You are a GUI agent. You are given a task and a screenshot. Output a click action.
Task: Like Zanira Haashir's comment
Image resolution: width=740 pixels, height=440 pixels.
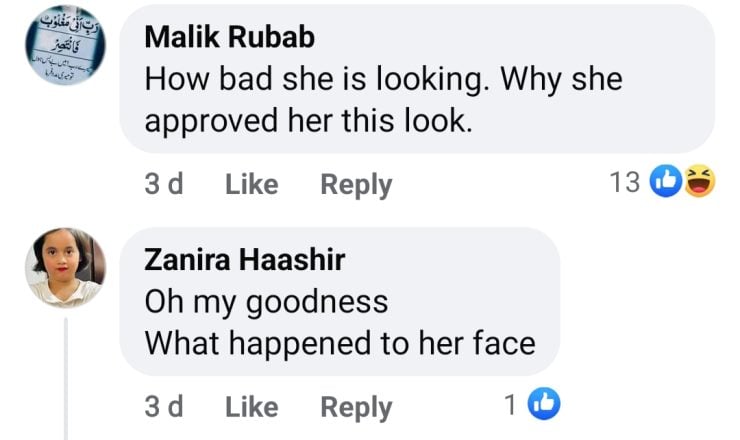pos(251,407)
